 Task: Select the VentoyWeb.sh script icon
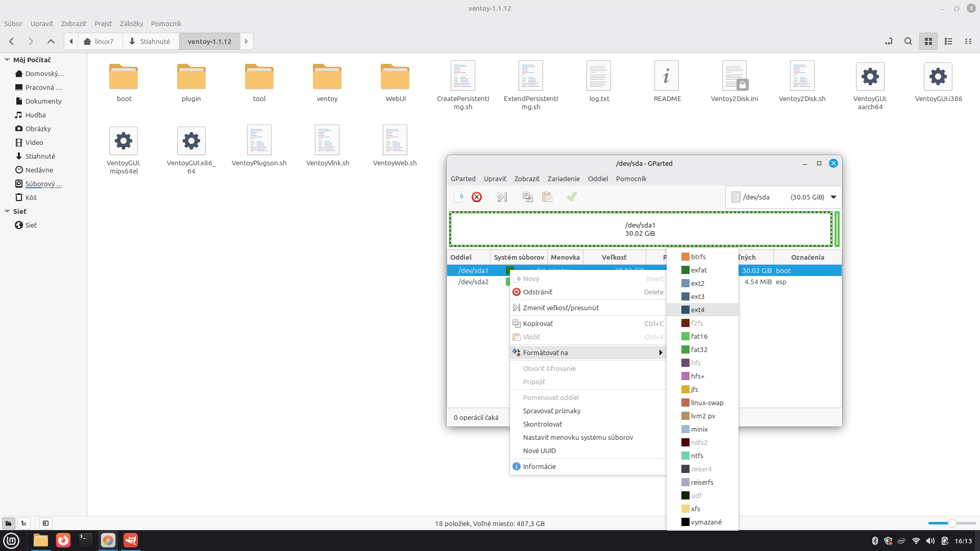pos(395,140)
